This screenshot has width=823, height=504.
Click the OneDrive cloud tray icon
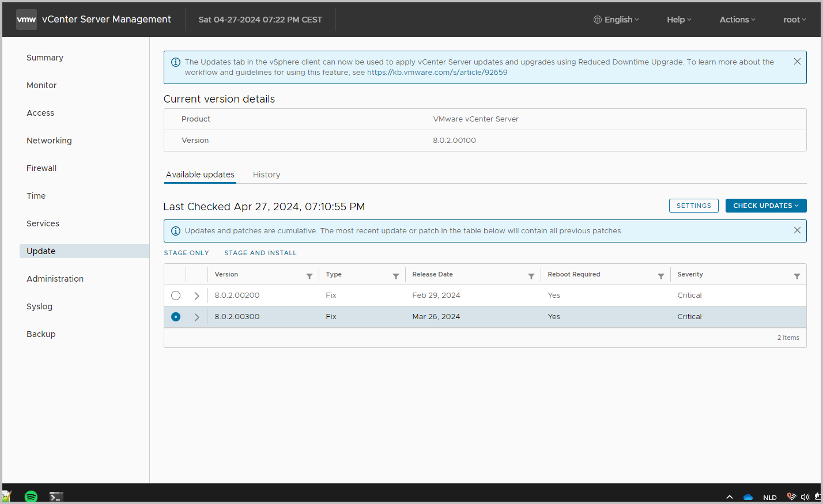point(748,497)
